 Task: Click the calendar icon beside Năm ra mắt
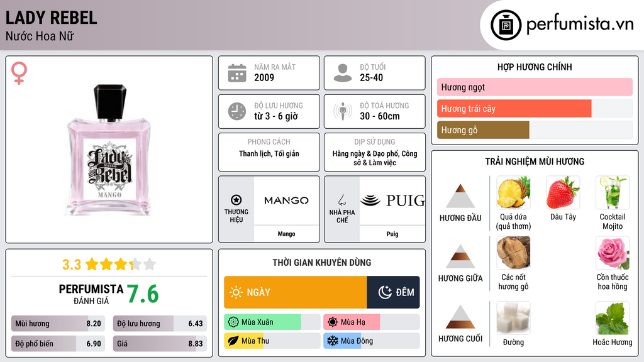[237, 73]
